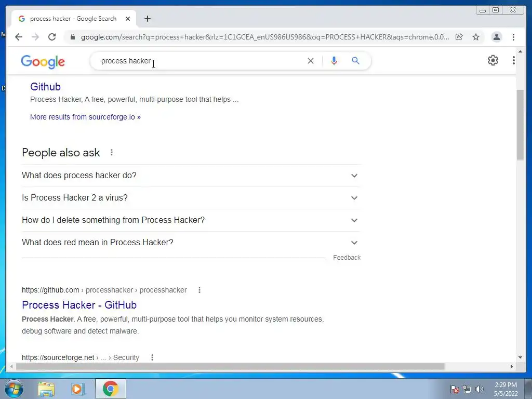Open Chrome three-dot menu
The width and height of the screenshot is (532, 399).
coord(513,37)
